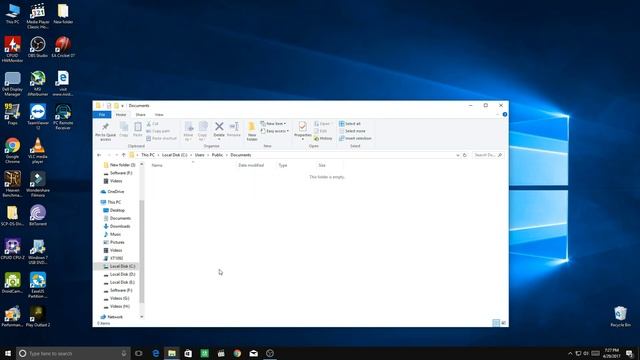Expand breadcrumb chevron after Users

208,155
